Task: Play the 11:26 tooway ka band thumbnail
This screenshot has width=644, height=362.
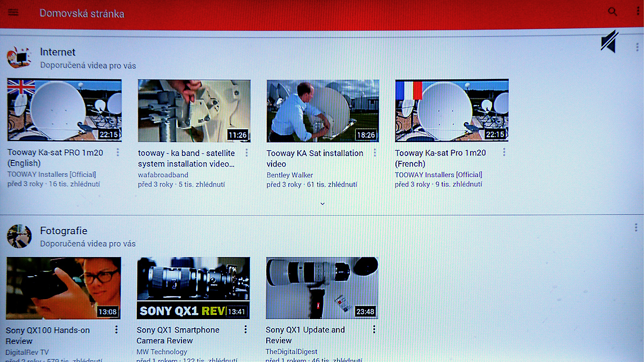Action: pos(194,110)
